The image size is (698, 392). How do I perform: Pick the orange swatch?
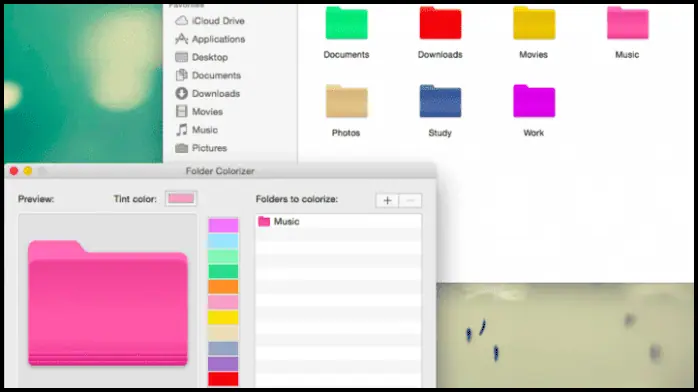[223, 287]
